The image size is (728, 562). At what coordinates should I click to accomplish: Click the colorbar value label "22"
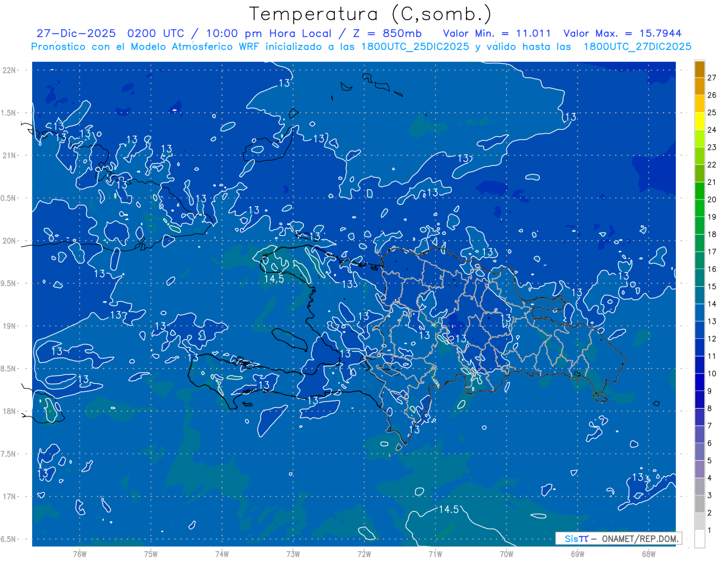click(712, 164)
